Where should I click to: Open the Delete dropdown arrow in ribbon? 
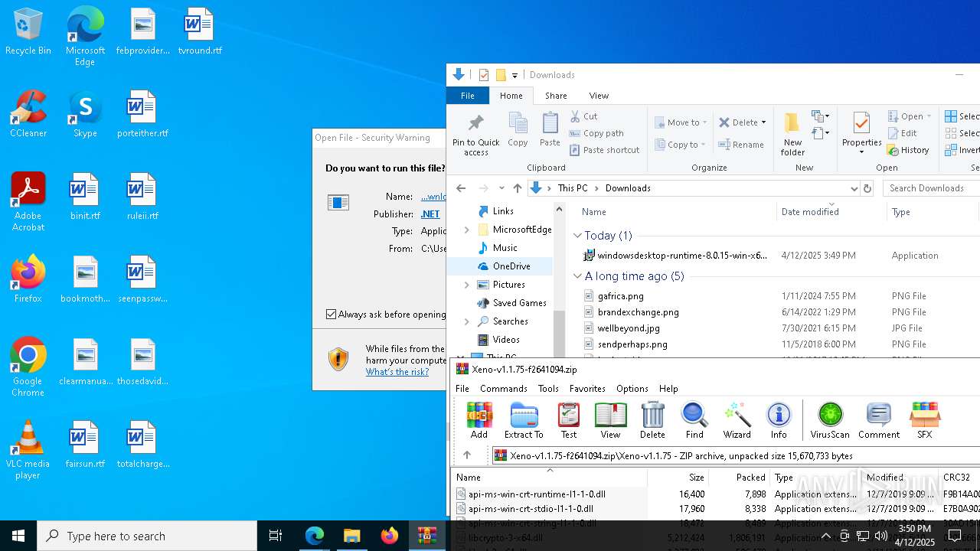pos(764,122)
